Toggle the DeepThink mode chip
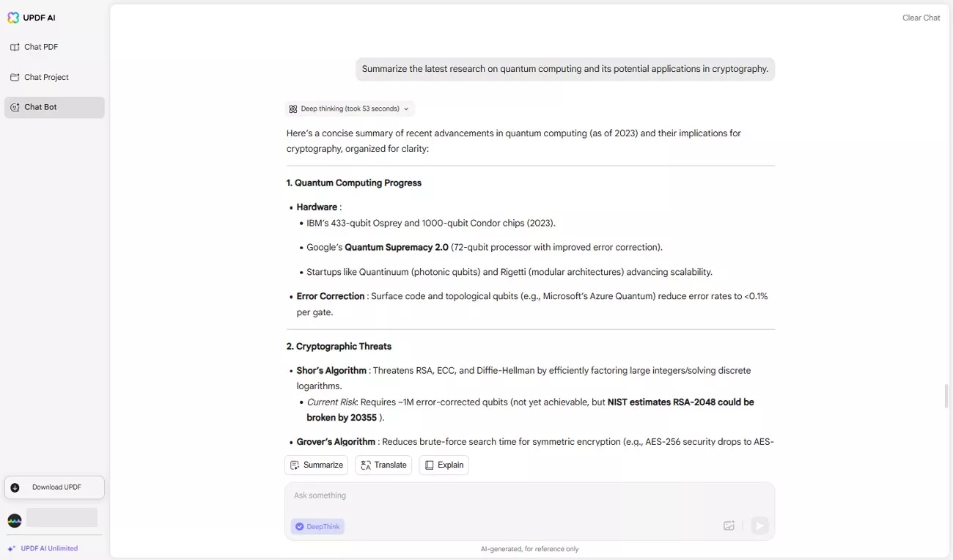Image resolution: width=953 pixels, height=560 pixels. [318, 526]
